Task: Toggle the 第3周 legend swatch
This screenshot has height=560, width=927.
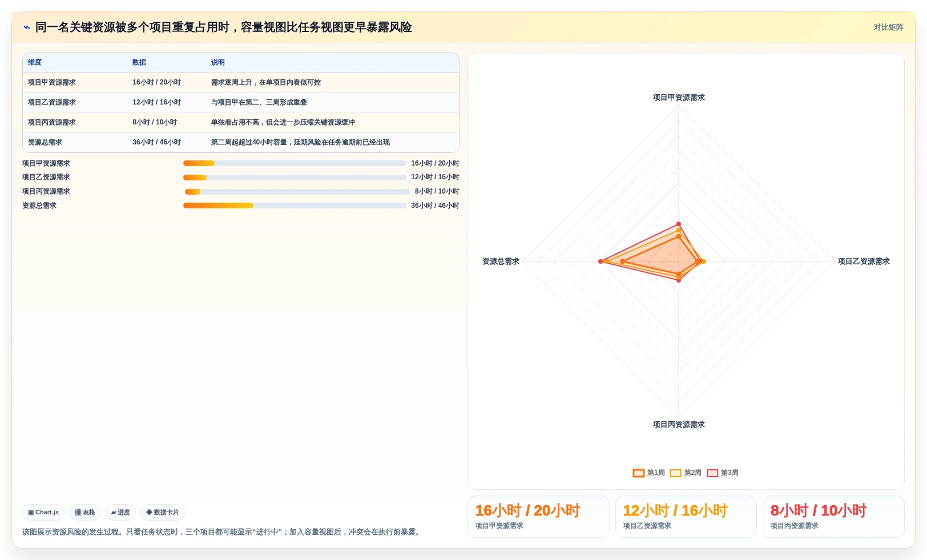Action: pos(712,473)
